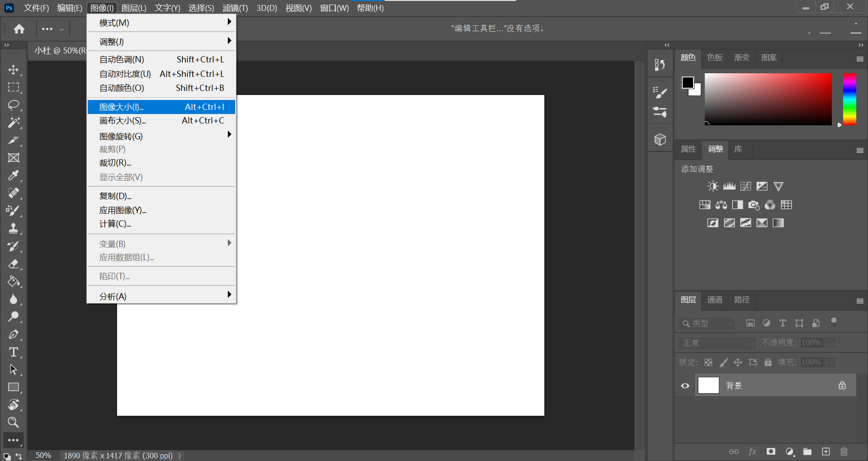Select the Rectangle shape tool

tap(14, 387)
